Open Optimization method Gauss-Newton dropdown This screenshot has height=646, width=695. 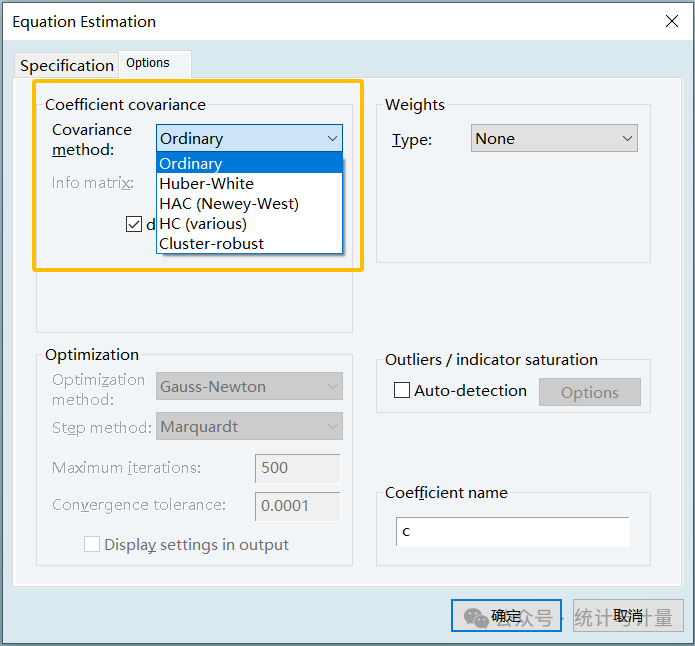click(249, 386)
